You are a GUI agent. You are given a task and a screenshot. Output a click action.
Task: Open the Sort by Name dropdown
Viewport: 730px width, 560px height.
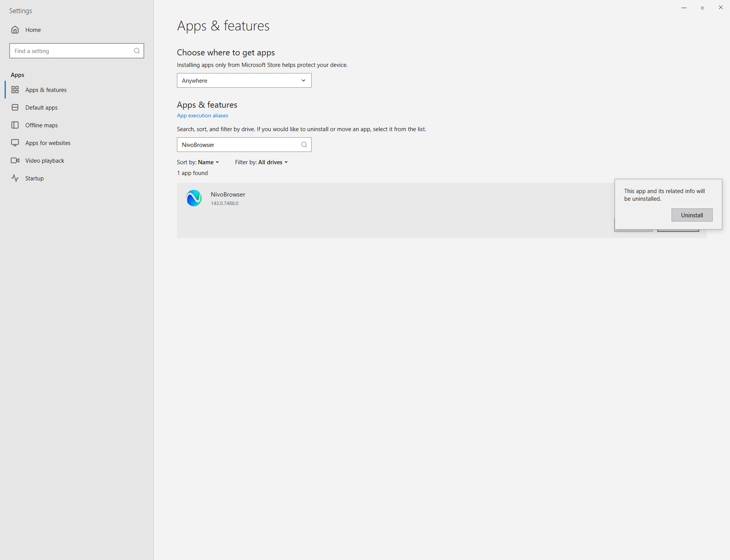[x=198, y=162]
